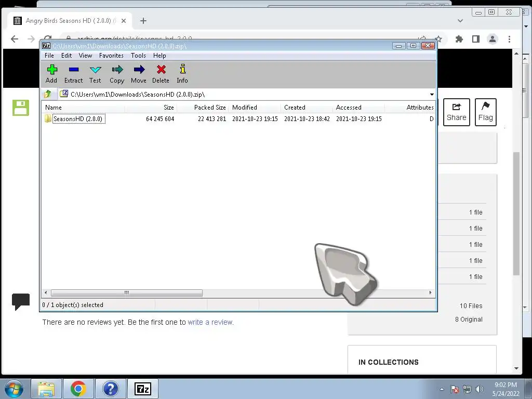This screenshot has width=532, height=399.
Task: Click the created date 2021-10-23 18:42
Action: pyautogui.click(x=307, y=119)
